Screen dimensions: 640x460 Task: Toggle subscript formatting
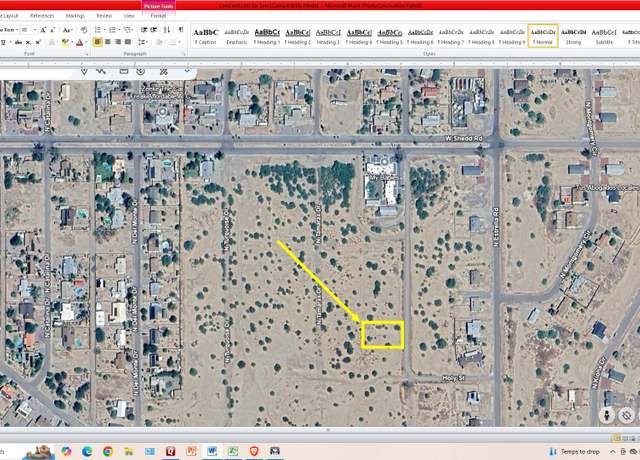tap(28, 42)
